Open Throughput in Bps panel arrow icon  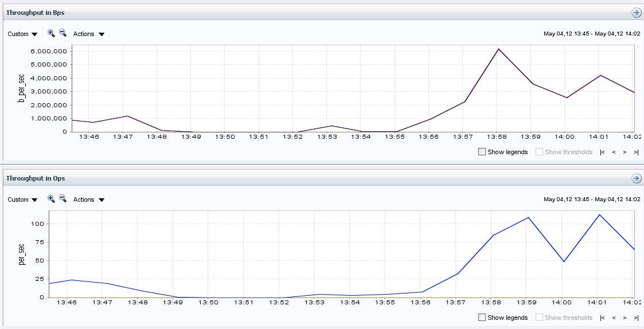636,13
